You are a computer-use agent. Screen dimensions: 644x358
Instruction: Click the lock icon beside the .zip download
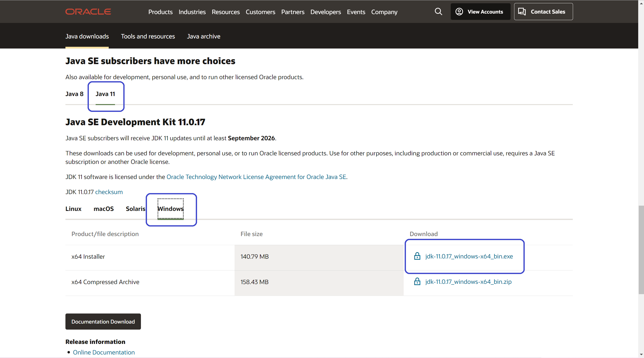click(x=417, y=281)
